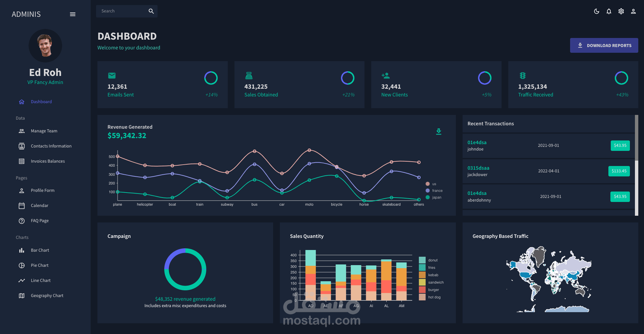644x334 pixels.
Task: Click the france legend dot
Action: (428, 191)
